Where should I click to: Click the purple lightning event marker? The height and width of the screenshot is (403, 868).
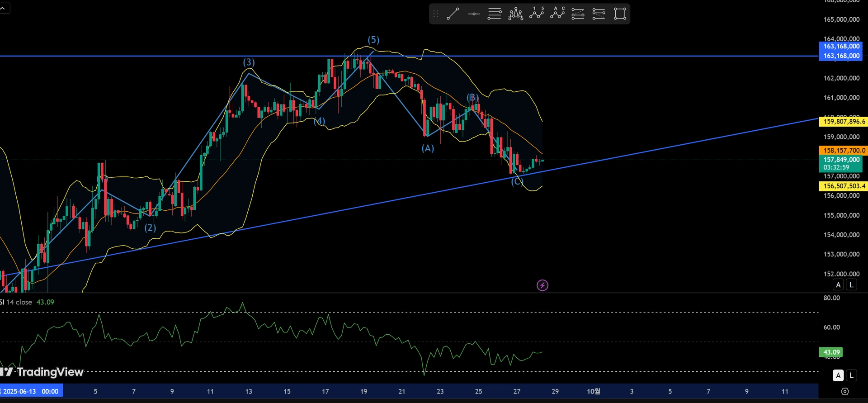point(542,285)
